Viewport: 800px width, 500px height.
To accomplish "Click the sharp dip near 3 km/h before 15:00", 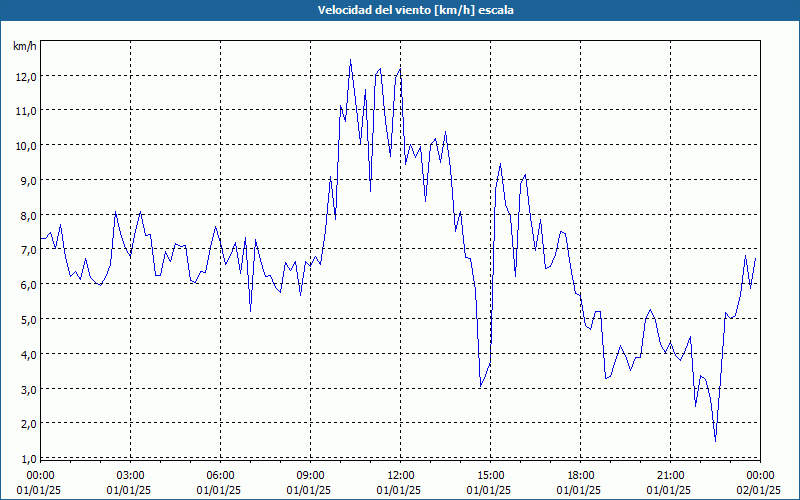I will (x=481, y=386).
